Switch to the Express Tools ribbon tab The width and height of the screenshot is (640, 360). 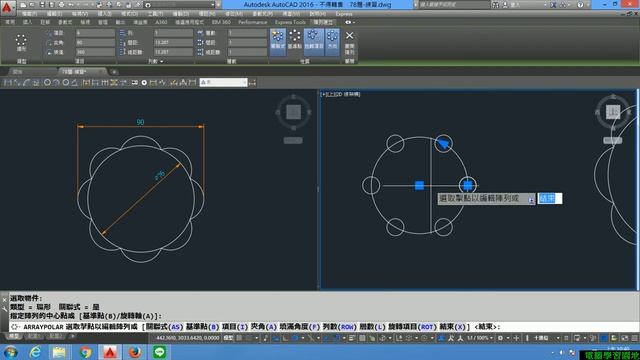pos(290,22)
